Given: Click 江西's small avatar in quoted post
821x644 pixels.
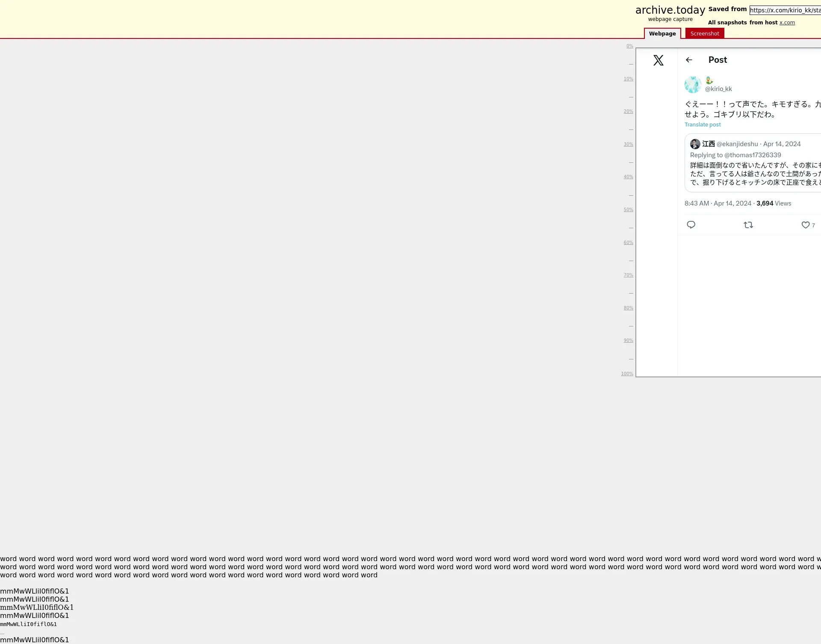Looking at the screenshot, I should (695, 144).
